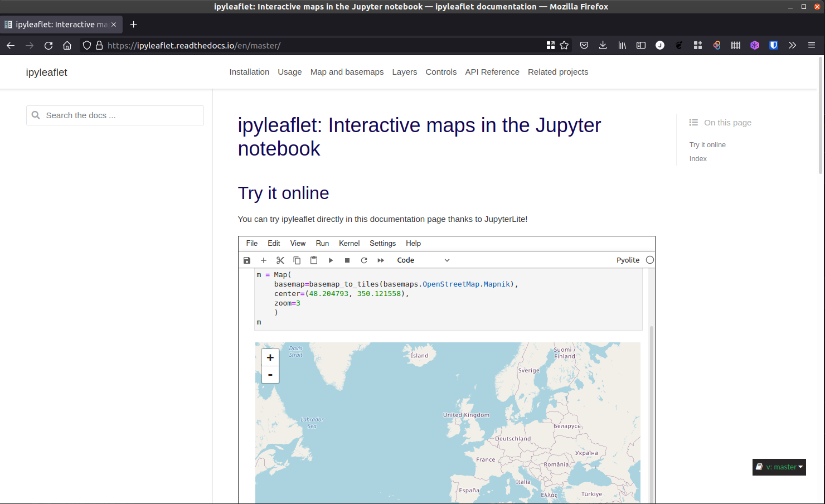Image resolution: width=825 pixels, height=504 pixels.
Task: Save the notebook with the floppy disk icon
Action: click(x=247, y=260)
